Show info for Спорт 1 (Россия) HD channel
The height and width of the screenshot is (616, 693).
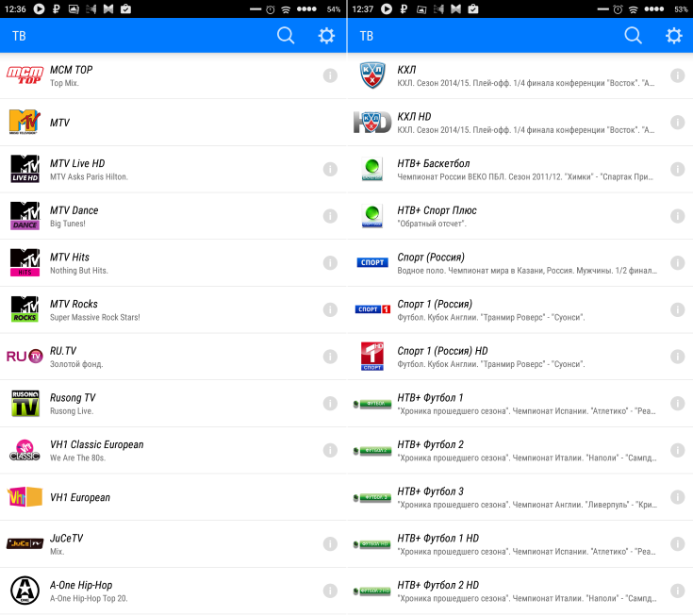point(678,357)
